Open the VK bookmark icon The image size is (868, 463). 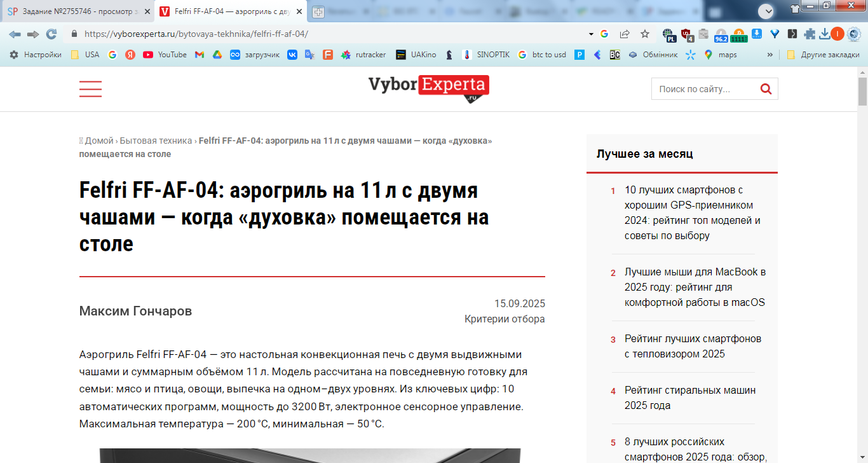pos(292,55)
